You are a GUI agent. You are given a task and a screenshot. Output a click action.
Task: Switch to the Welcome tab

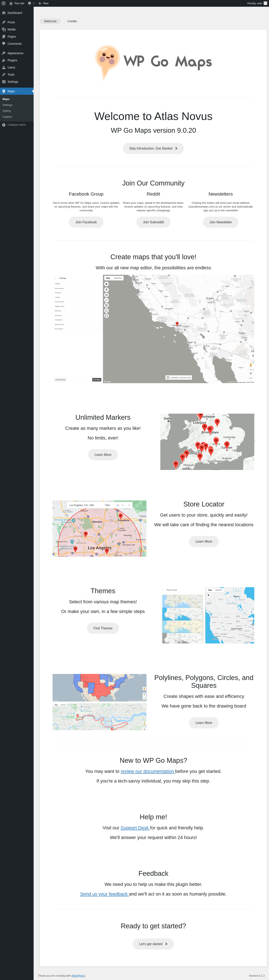point(50,21)
